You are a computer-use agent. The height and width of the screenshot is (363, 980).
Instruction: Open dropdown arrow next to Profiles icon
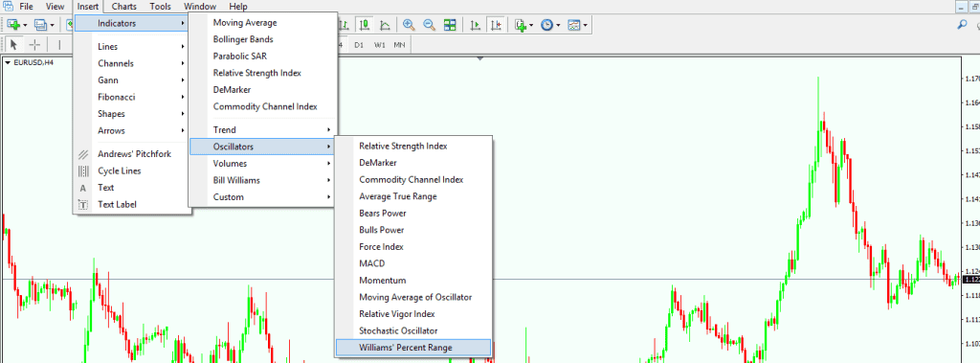pyautogui.click(x=53, y=26)
